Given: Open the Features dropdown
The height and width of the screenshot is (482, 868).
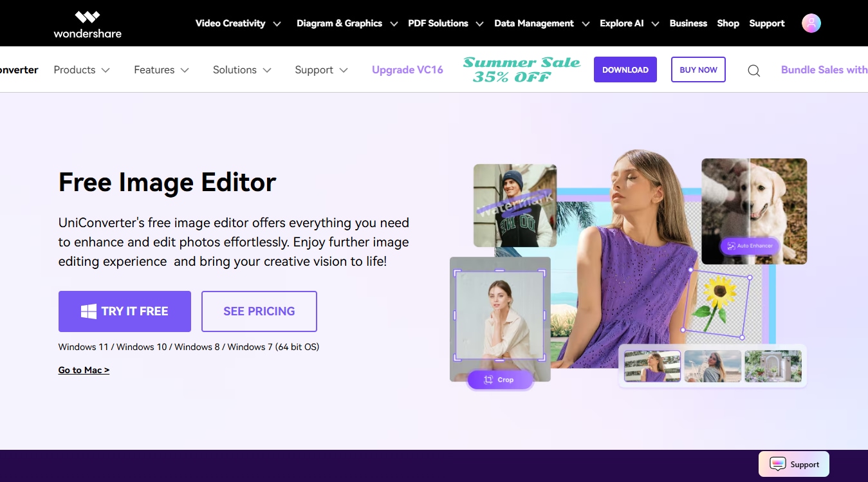Looking at the screenshot, I should [162, 70].
